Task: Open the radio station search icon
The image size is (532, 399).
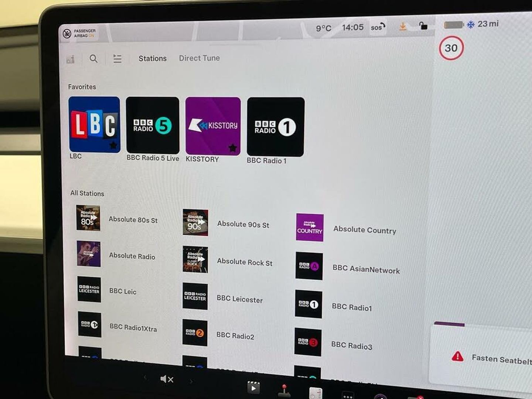Action: pyautogui.click(x=93, y=58)
